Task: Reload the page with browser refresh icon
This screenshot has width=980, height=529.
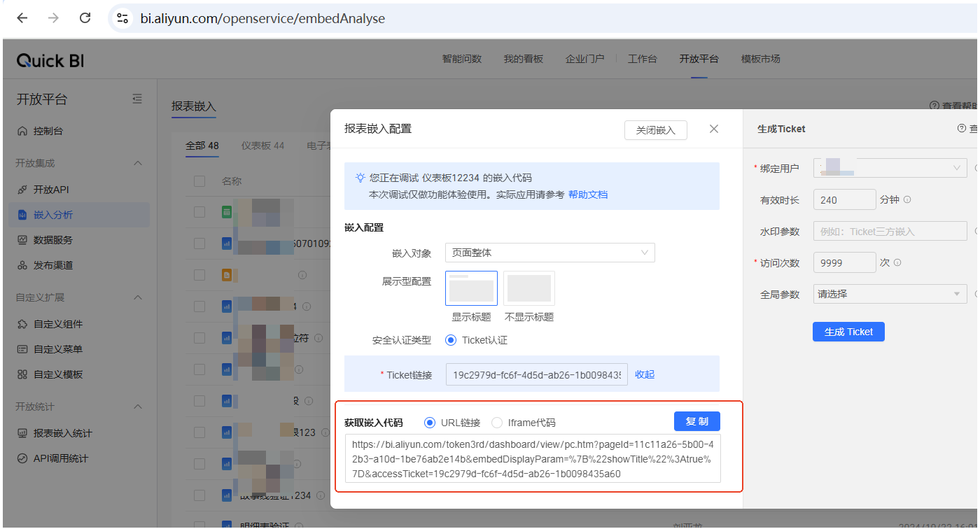Action: (85, 18)
